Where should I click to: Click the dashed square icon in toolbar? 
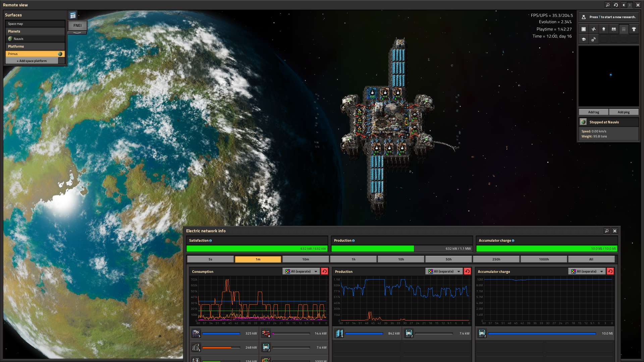[584, 29]
